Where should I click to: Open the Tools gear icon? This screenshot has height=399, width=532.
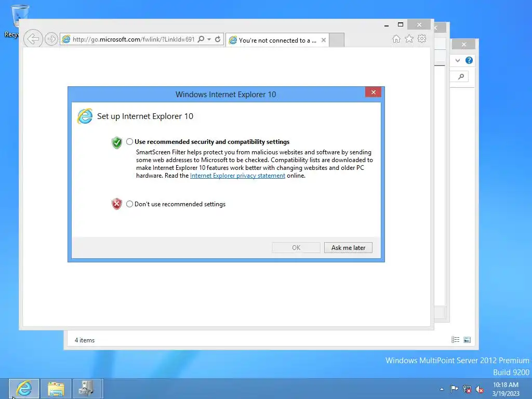[x=422, y=38]
